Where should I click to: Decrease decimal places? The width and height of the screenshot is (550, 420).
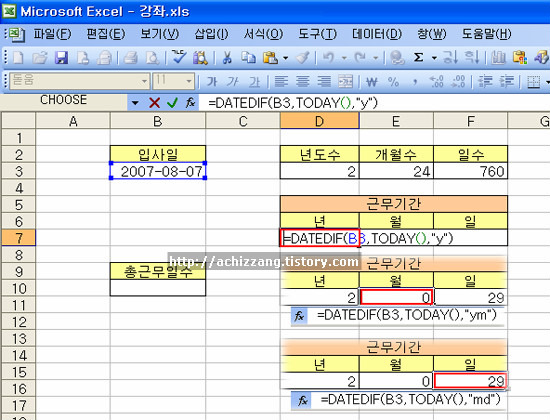coord(458,82)
